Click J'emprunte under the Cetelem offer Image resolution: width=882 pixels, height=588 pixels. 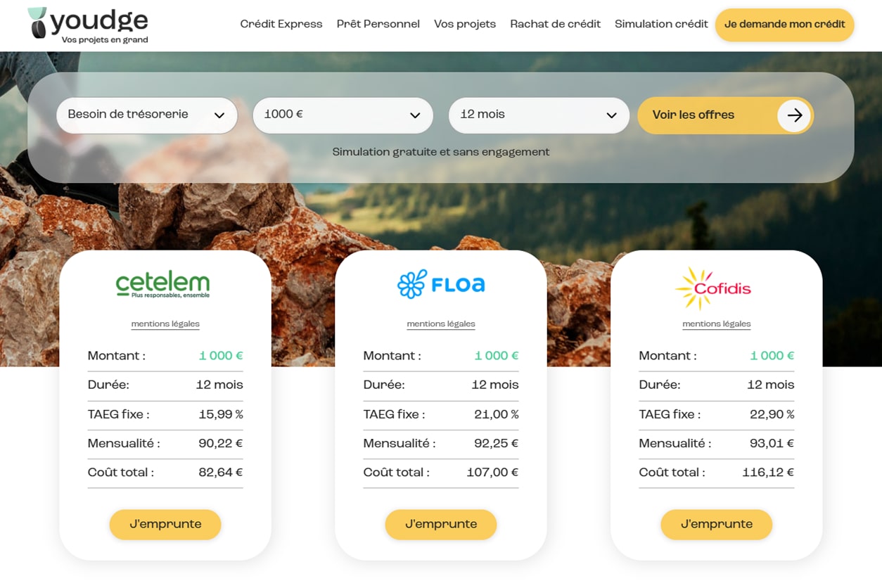tap(165, 525)
